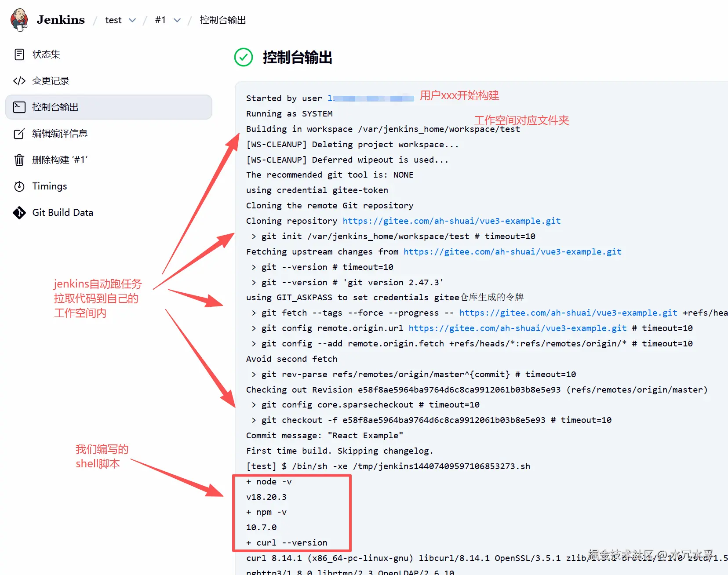Click the Git Build Data diamond icon

(19, 213)
